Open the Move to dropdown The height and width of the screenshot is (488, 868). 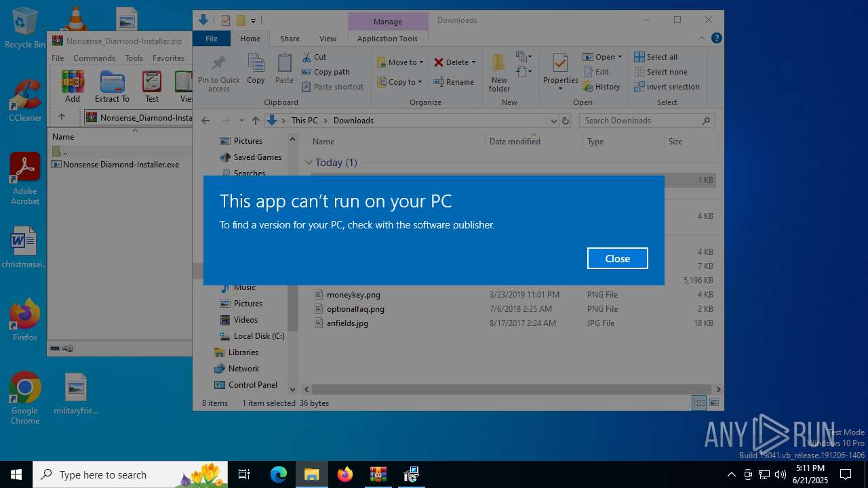(x=400, y=62)
